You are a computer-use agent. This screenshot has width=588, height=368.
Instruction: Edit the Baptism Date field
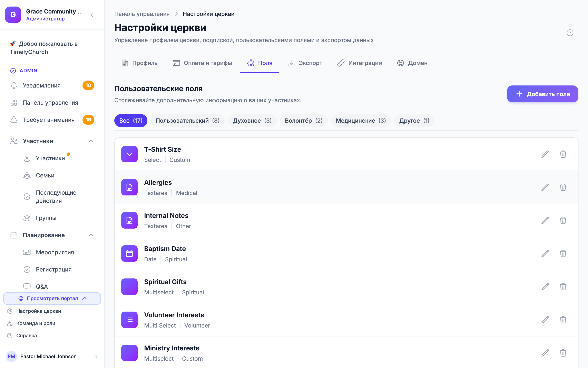(545, 253)
